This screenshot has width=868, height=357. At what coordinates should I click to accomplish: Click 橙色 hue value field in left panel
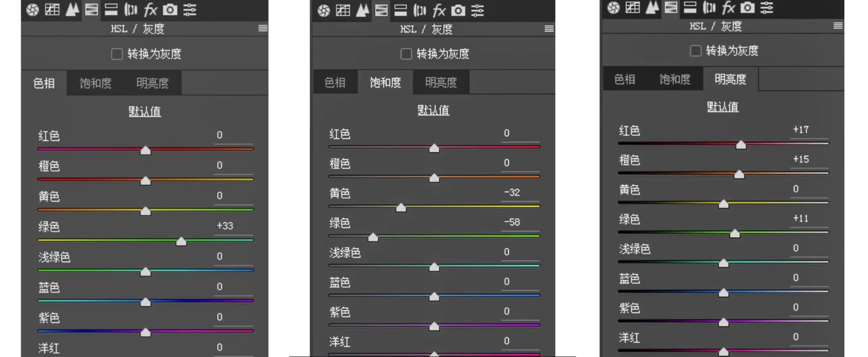tap(233, 165)
